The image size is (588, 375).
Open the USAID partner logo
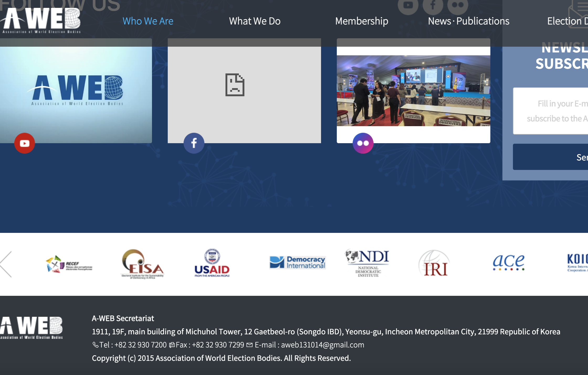(212, 263)
